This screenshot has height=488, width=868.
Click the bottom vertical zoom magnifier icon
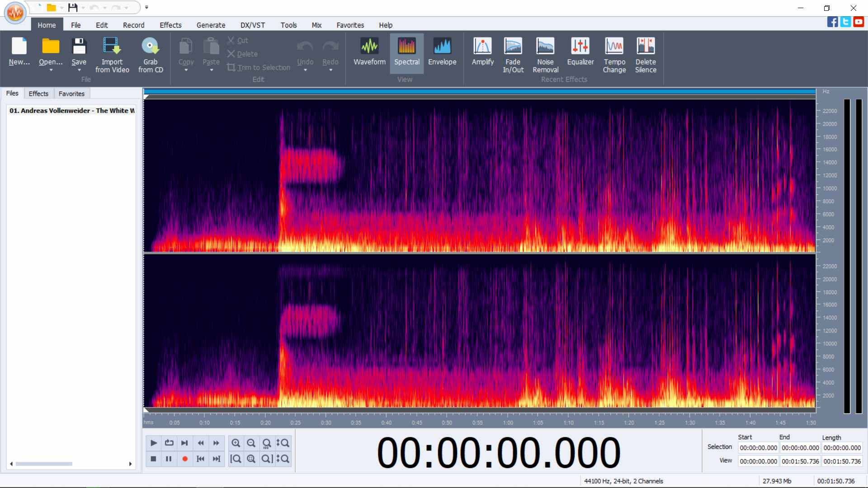[x=283, y=459]
